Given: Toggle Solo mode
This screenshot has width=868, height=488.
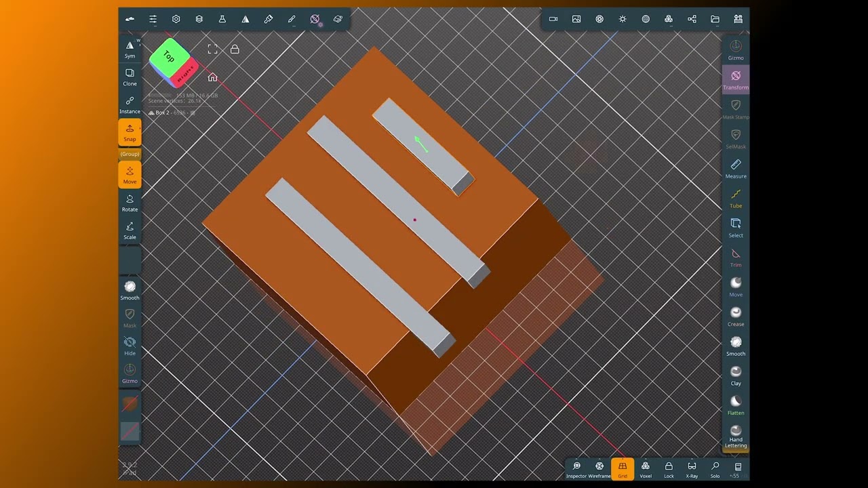Looking at the screenshot, I should (715, 469).
